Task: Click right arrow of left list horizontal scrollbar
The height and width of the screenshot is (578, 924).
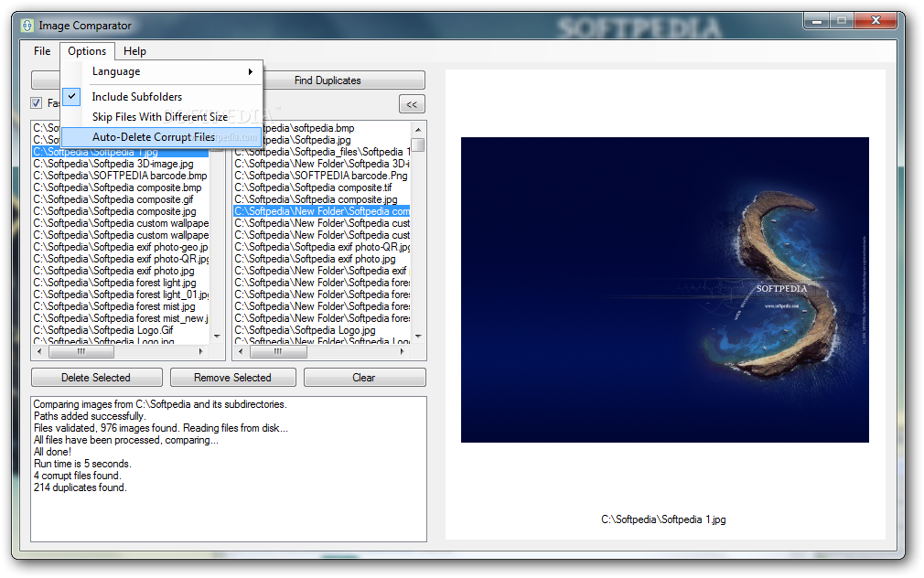Action: click(x=201, y=351)
